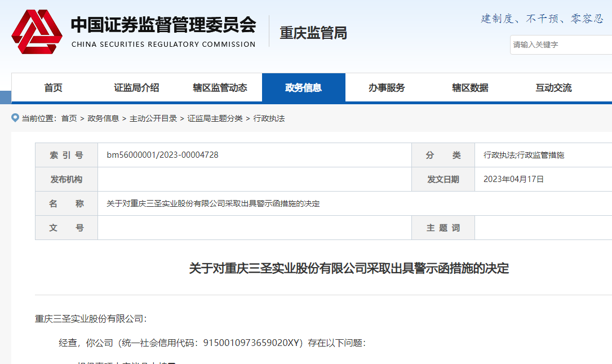The image size is (612, 364).
Task: Click the 发文日期 table label
Action: point(443,179)
